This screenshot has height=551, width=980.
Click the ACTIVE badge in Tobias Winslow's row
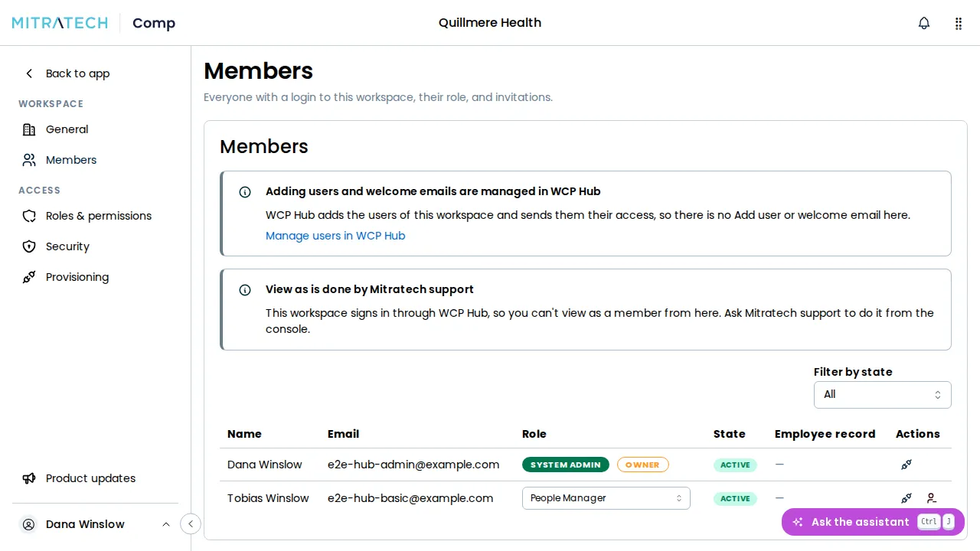tap(735, 498)
